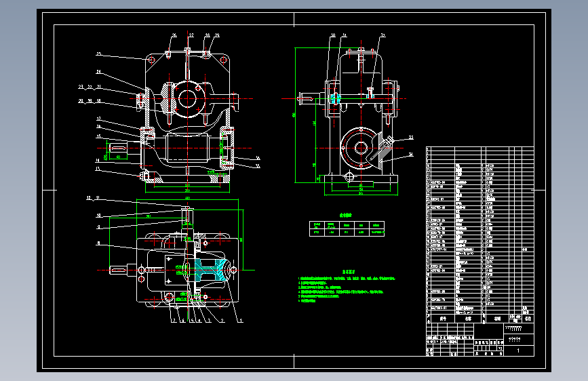Image resolution: width=588 pixels, height=381 pixels.
Task: Select the green 440 width dimension
Action: [187, 199]
